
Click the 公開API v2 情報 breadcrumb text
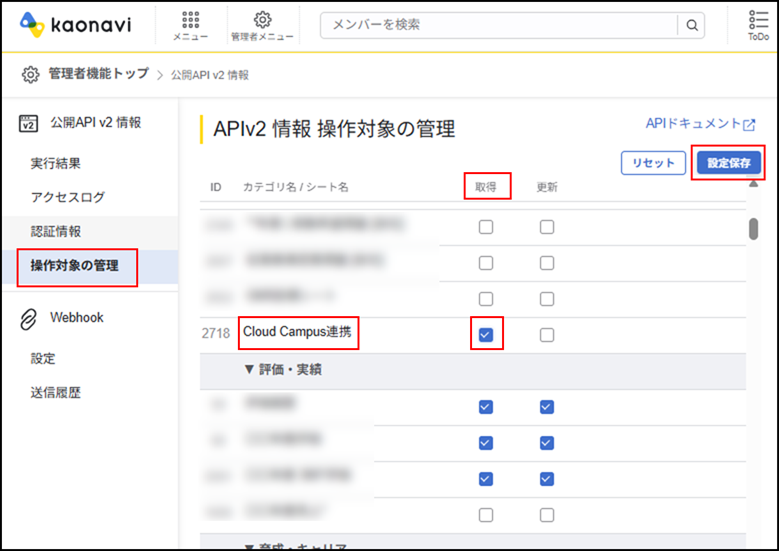point(210,75)
